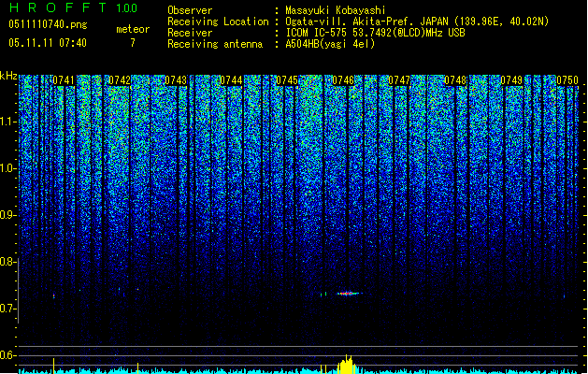Click the version number 1.0.0

point(127,8)
